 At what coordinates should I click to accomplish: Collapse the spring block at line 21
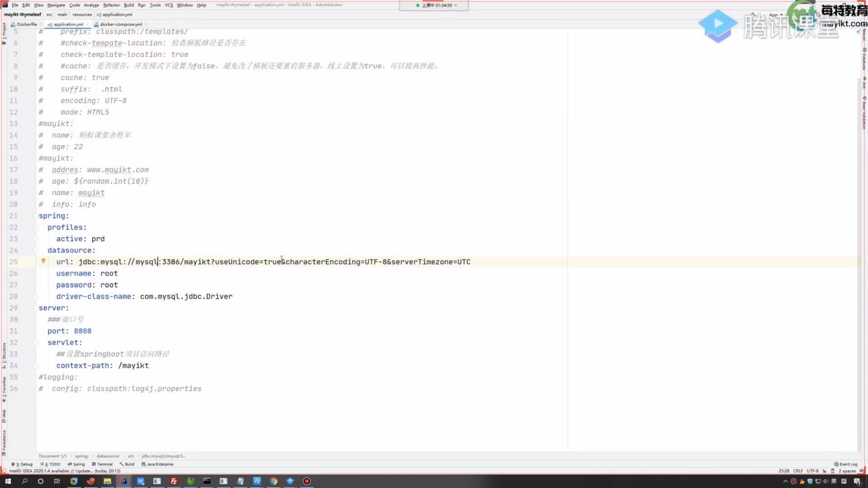(x=35, y=216)
